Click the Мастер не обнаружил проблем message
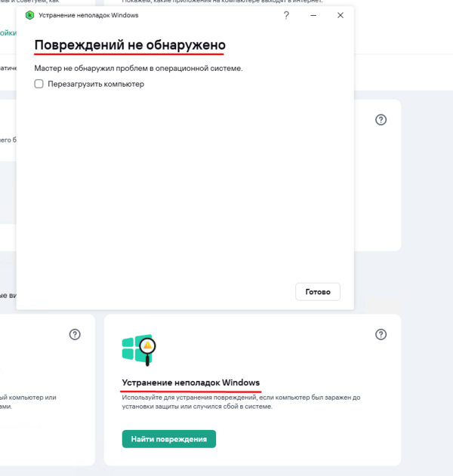The height and width of the screenshot is (476, 453). (138, 69)
